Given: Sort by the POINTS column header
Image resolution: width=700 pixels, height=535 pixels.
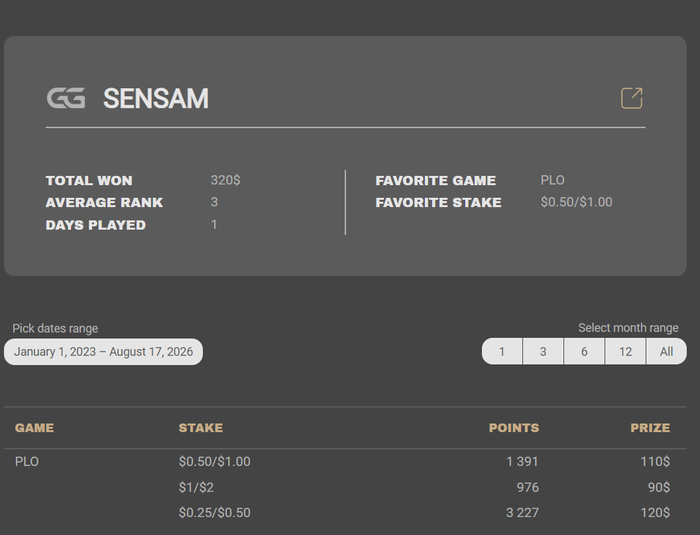Looking at the screenshot, I should click(x=514, y=428).
